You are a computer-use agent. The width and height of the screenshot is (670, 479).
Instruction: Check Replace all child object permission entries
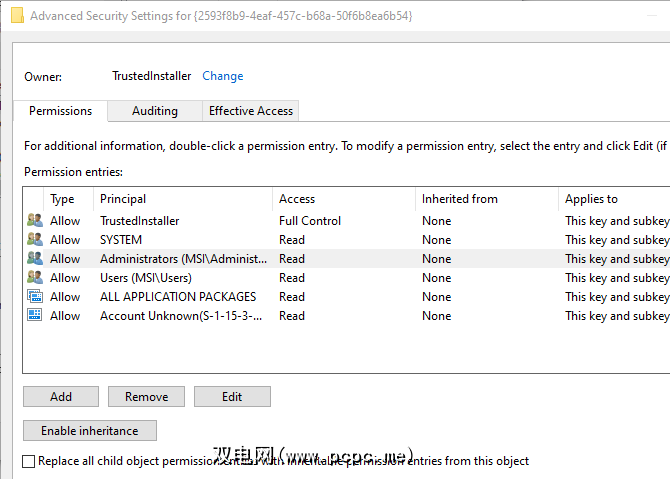point(29,461)
